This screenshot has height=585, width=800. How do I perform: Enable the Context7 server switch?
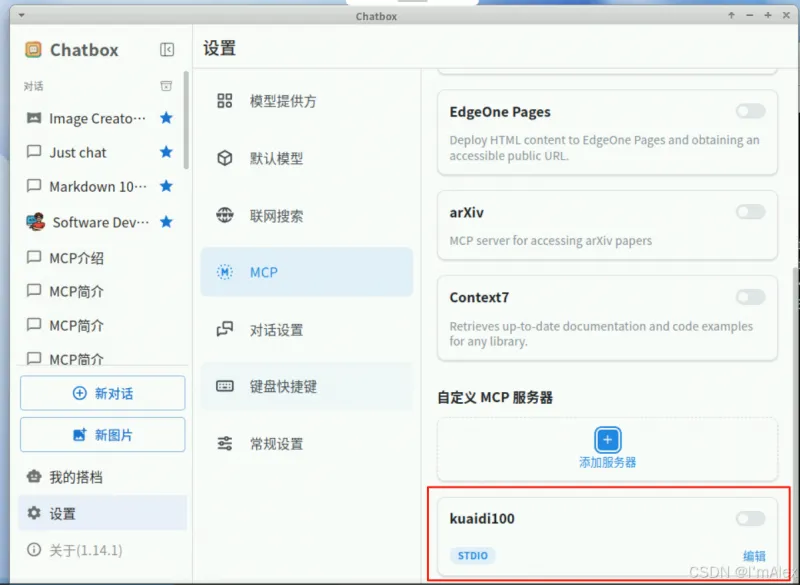click(x=750, y=297)
